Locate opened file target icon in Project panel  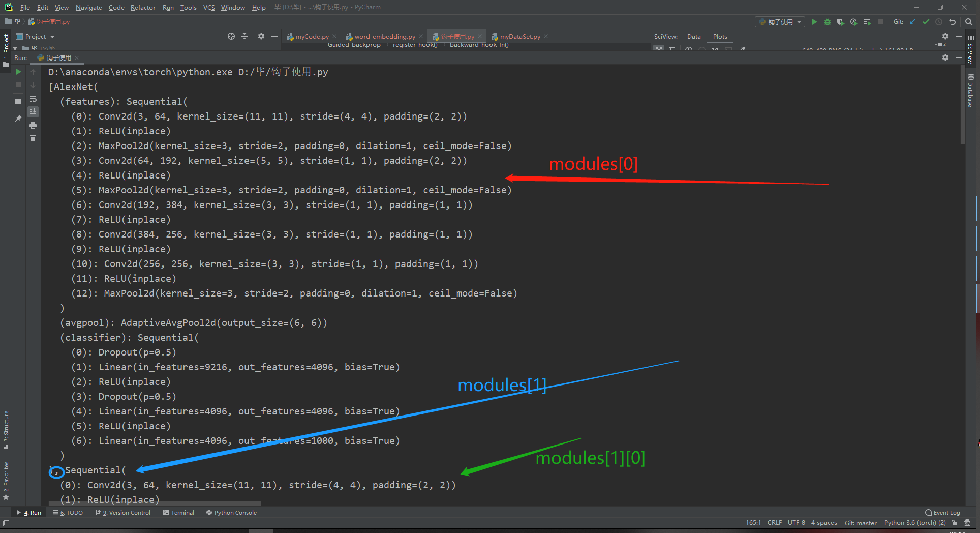(231, 36)
